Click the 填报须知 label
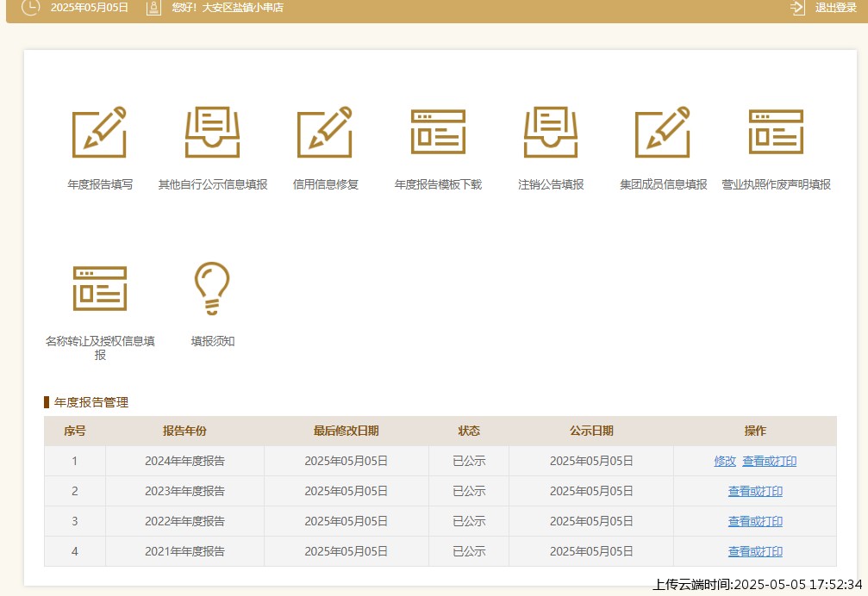The width and height of the screenshot is (868, 596). point(213,341)
